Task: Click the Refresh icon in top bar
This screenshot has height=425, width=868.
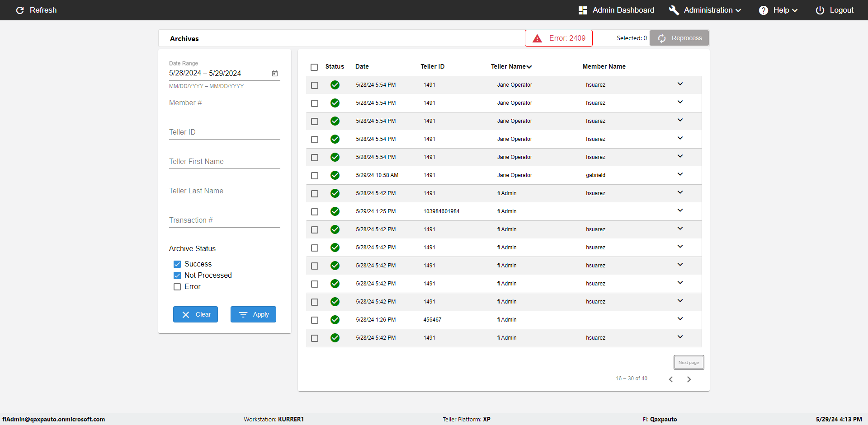Action: (x=20, y=10)
